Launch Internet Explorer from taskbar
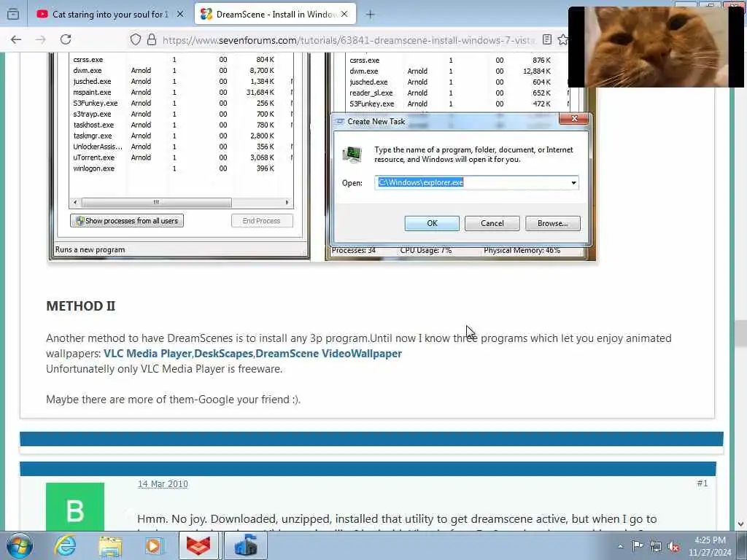The height and width of the screenshot is (560, 747). point(65,545)
